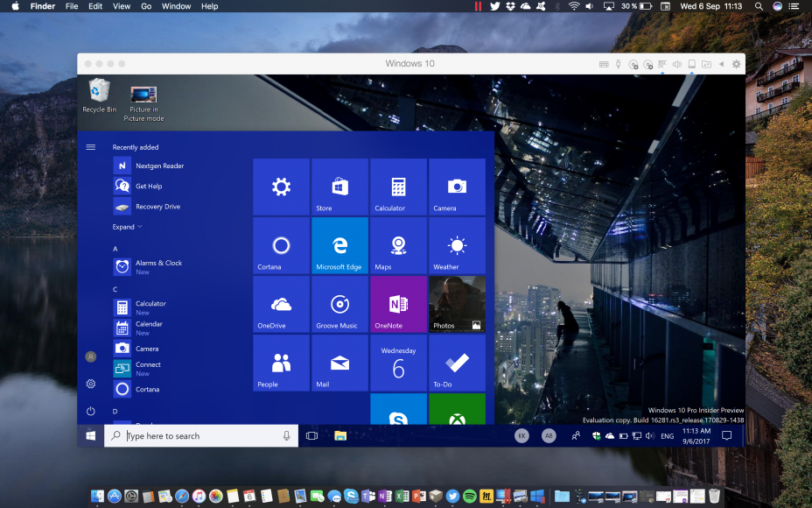This screenshot has width=812, height=508.
Task: Expand Start menu with hamburger button
Action: click(90, 147)
